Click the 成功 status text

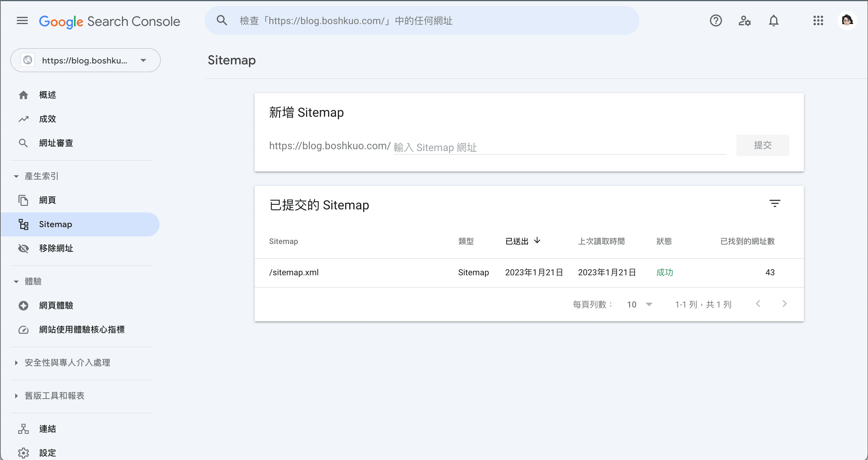click(664, 273)
